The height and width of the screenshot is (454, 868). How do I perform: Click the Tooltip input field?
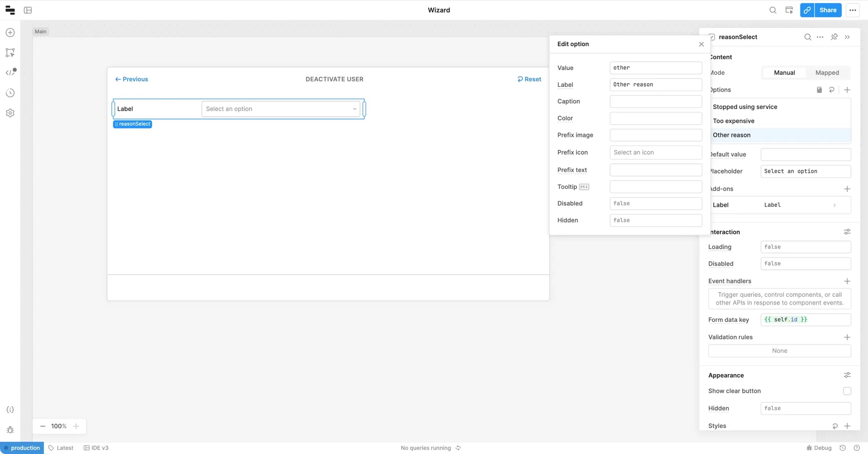coord(656,187)
